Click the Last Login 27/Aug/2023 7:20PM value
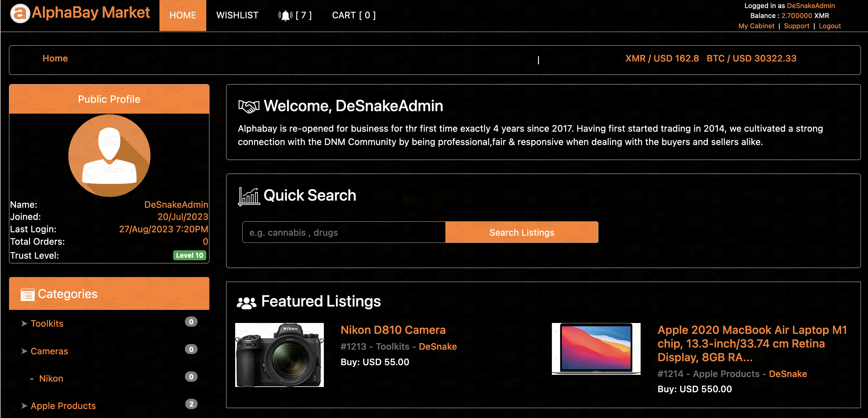Image resolution: width=868 pixels, height=418 pixels. (x=163, y=229)
